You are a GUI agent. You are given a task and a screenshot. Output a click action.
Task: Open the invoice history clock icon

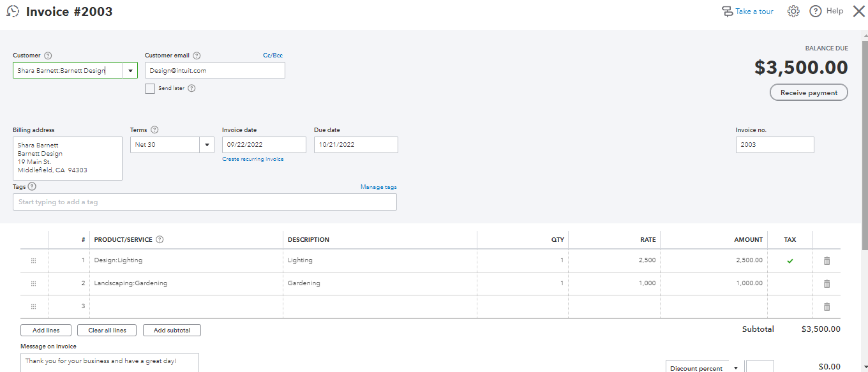(13, 11)
